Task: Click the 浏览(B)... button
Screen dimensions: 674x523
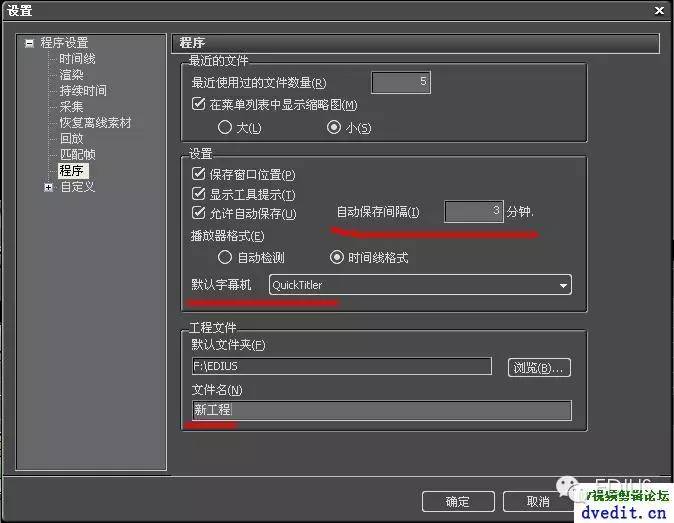Action: point(539,367)
